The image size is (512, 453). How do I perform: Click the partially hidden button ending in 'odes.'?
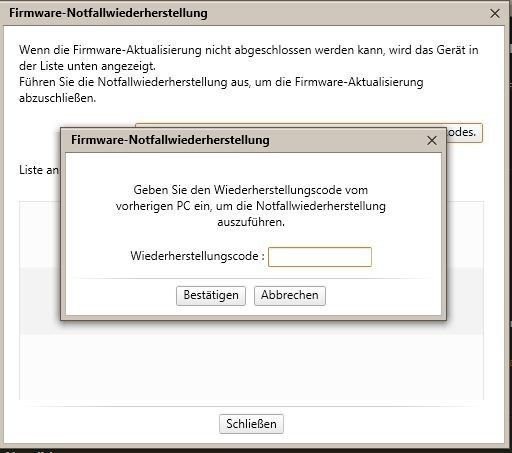coord(464,133)
